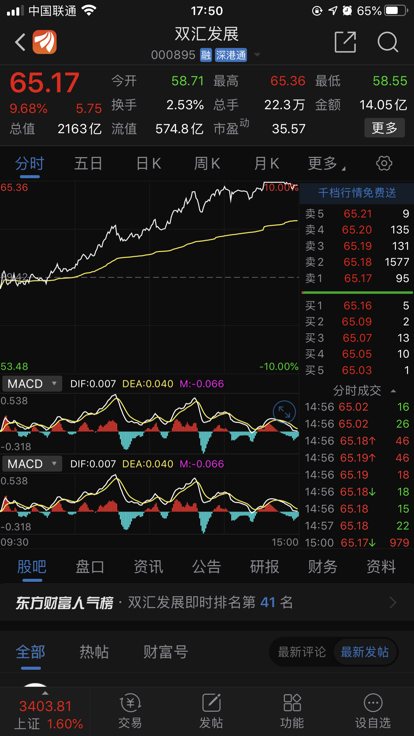Screen dimensions: 414x736
Task: Open first MACD indicator dropdown
Action: click(32, 384)
